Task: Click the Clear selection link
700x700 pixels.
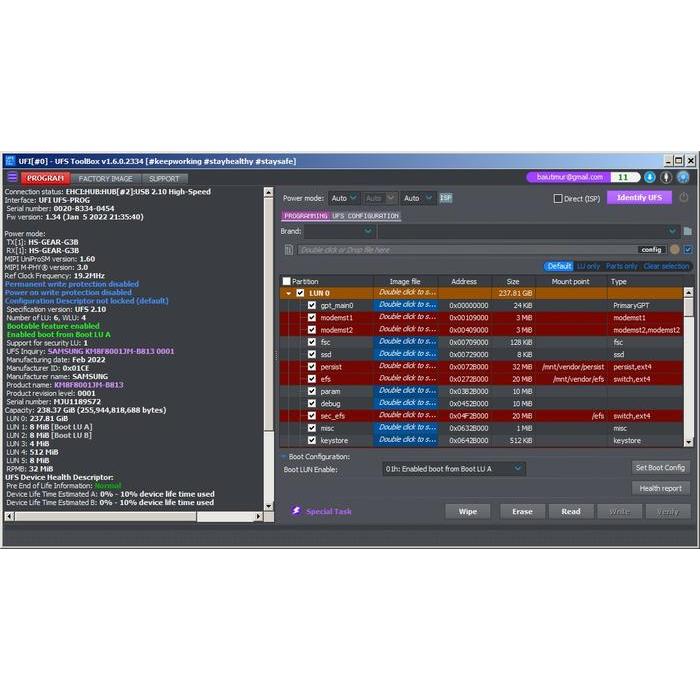Action: (666, 266)
